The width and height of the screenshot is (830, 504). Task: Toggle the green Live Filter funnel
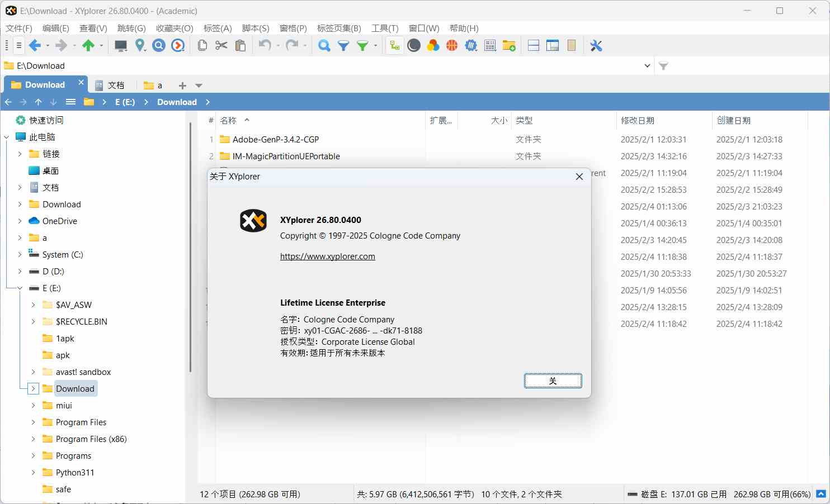[x=362, y=46]
